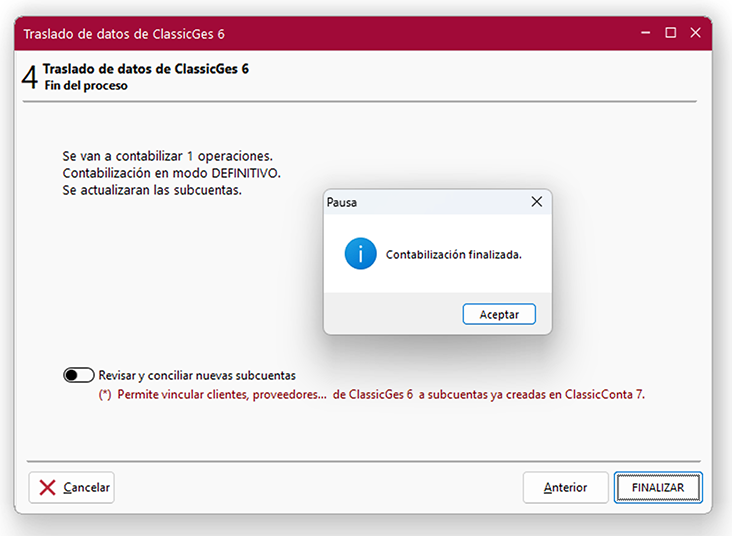Click the window title text in the red bar
This screenshot has height=536, width=732.
(124, 33)
